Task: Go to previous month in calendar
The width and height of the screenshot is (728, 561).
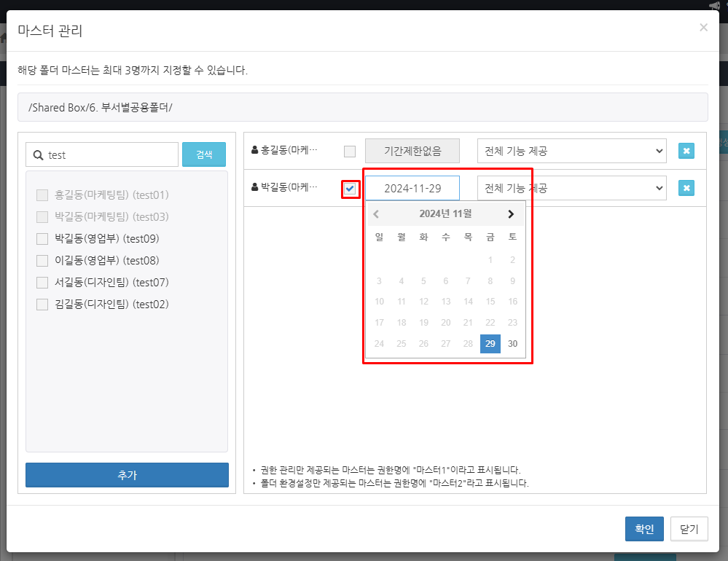Action: [x=376, y=214]
